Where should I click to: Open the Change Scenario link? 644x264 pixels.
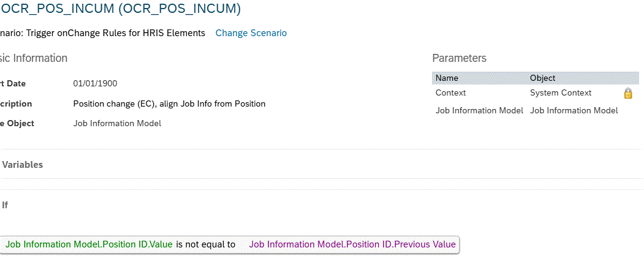[251, 33]
